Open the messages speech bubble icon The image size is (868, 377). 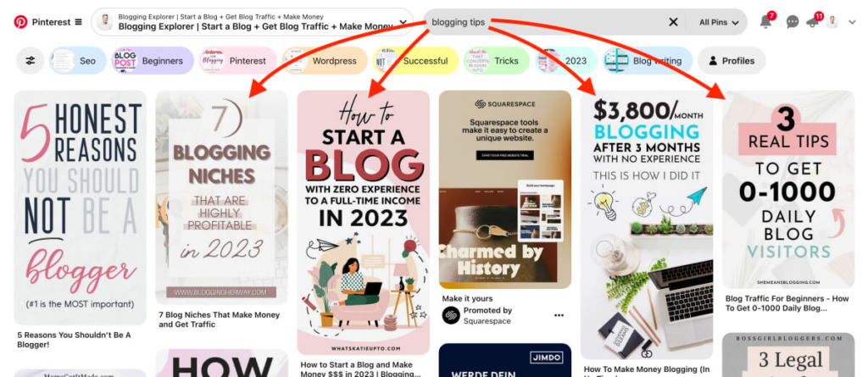793,22
